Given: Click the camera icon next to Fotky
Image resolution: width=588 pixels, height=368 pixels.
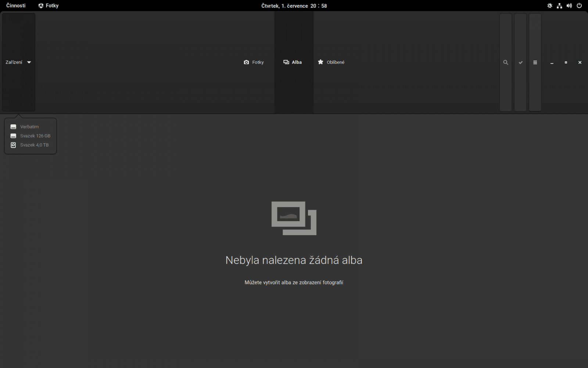Looking at the screenshot, I should pyautogui.click(x=246, y=62).
